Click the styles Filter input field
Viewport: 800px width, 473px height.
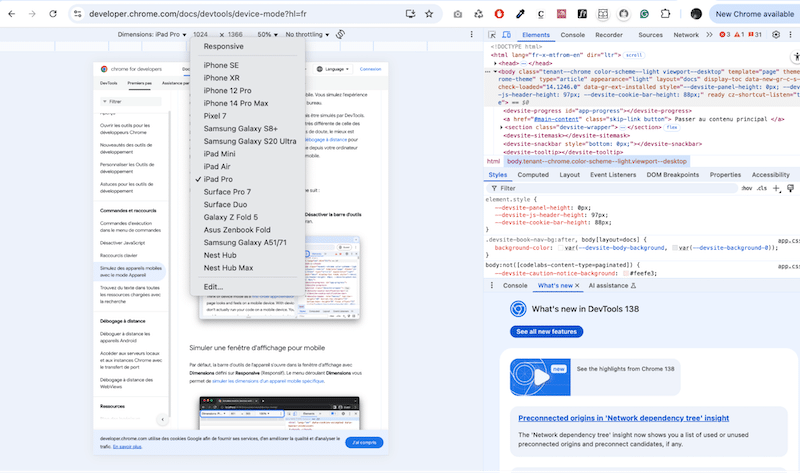point(613,188)
